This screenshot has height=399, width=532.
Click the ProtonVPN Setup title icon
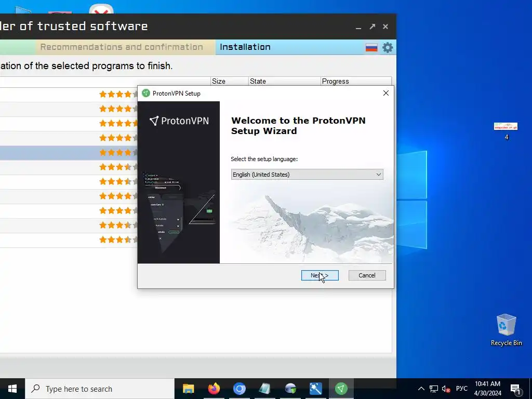click(146, 94)
